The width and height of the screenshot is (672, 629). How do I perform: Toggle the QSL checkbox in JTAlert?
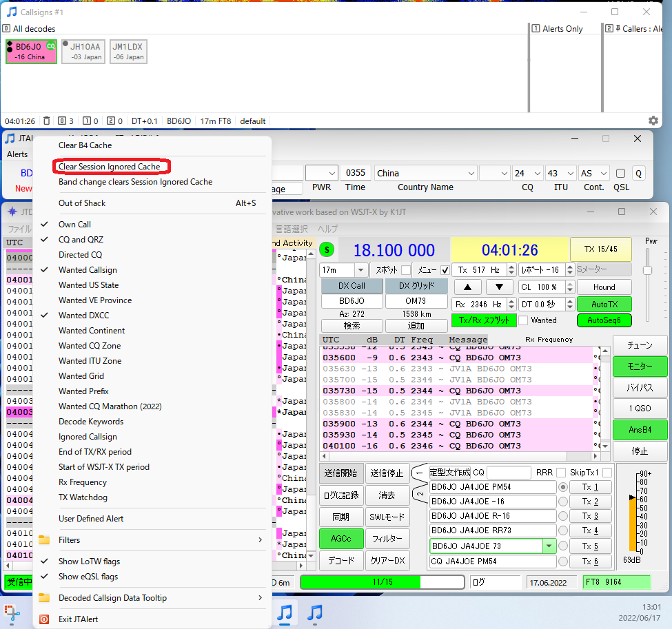point(620,173)
